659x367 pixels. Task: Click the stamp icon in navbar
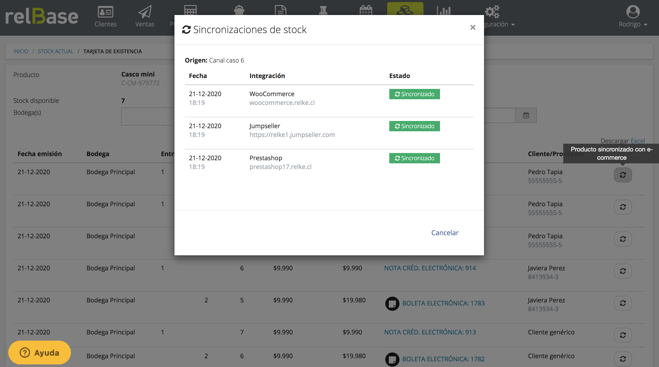point(323,10)
